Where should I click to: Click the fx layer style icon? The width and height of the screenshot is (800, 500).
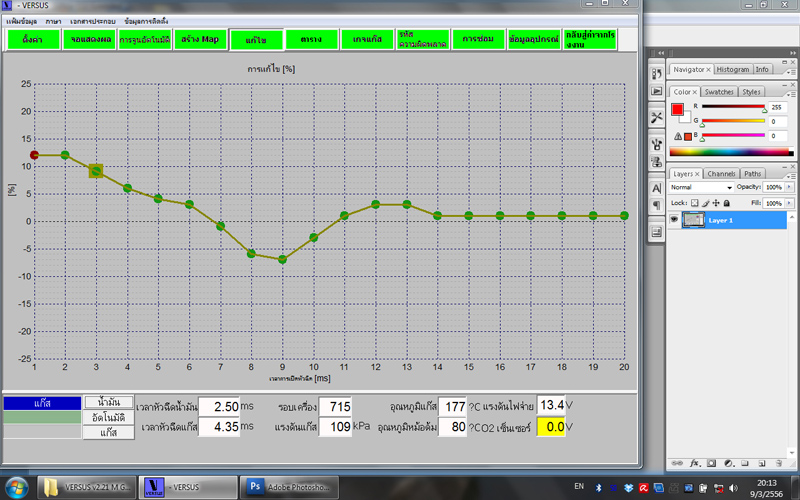[694, 463]
